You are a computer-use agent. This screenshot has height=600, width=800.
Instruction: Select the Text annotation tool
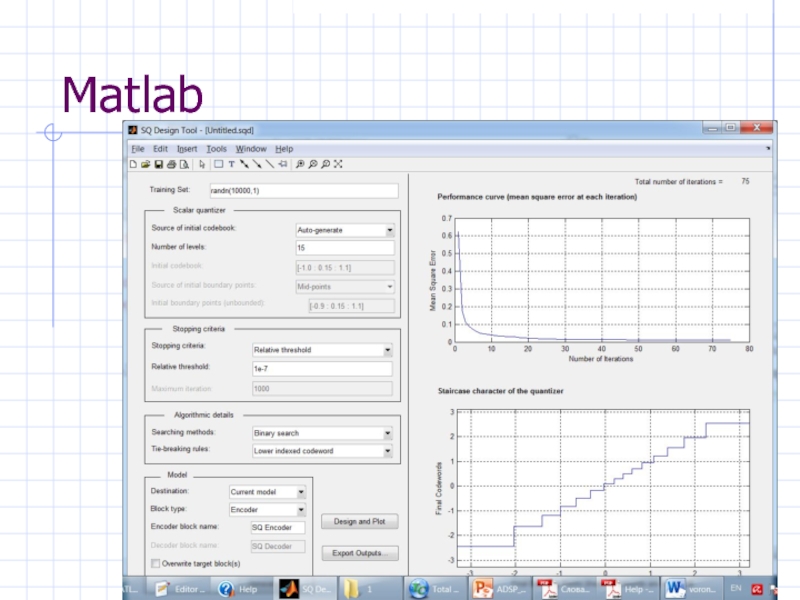[231, 164]
